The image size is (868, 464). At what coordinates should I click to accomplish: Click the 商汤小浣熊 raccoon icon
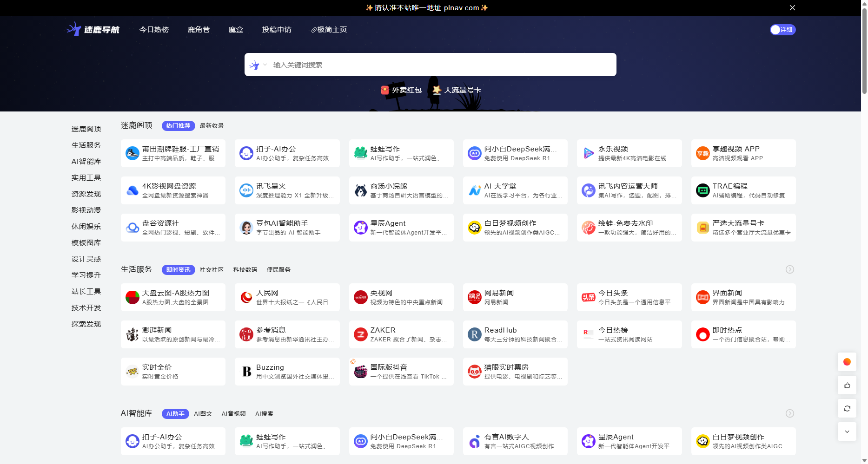pyautogui.click(x=361, y=190)
